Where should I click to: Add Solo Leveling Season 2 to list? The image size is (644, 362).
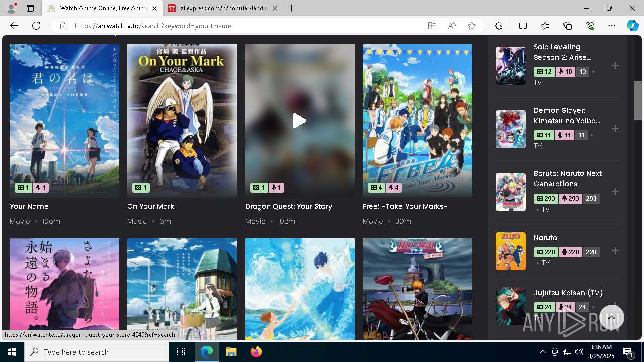[x=615, y=65]
